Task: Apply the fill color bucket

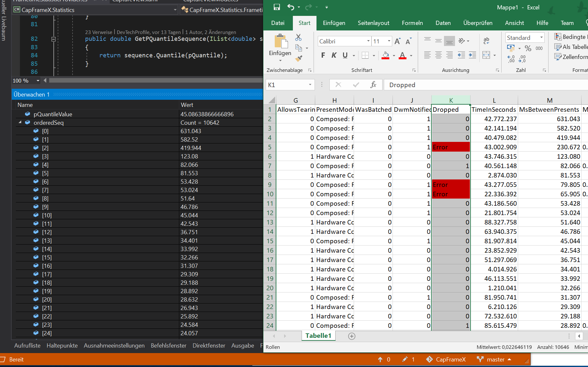Action: click(x=385, y=55)
